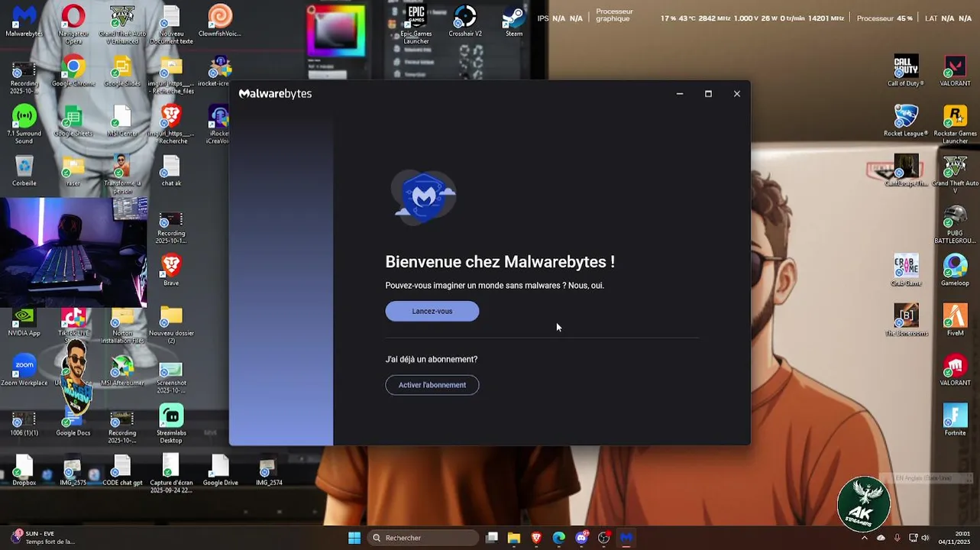This screenshot has width=980, height=550.
Task: Select MSI Afterburner desktop icon
Action: coord(122,370)
